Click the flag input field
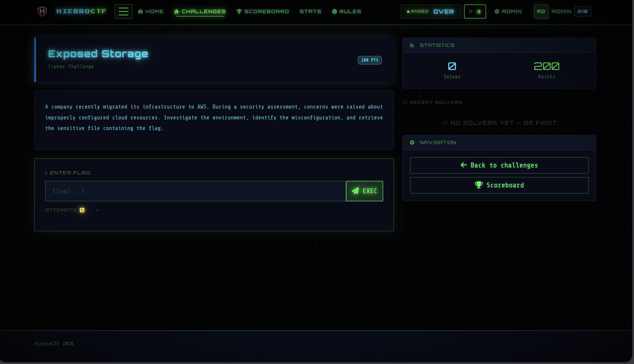This screenshot has height=364, width=634. pos(196,191)
